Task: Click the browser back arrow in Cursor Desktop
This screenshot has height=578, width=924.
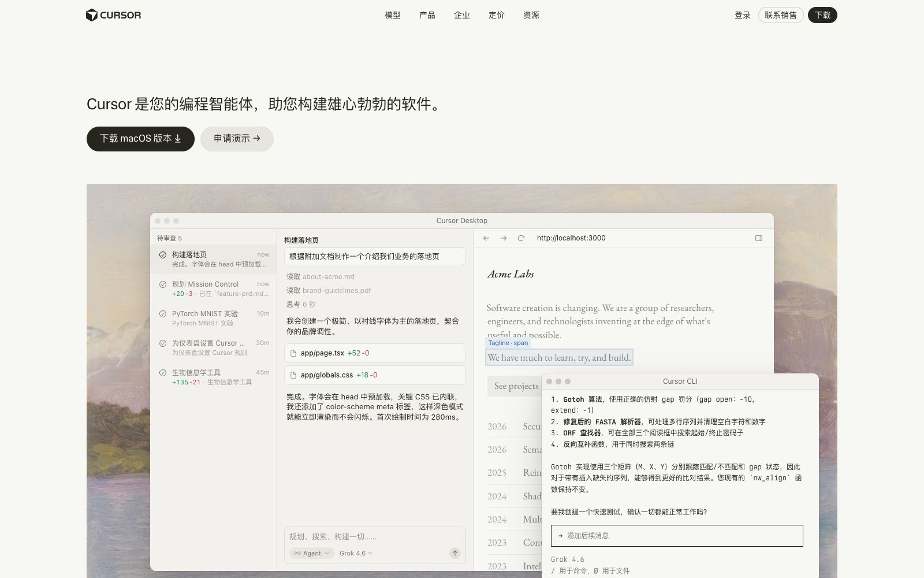Action: click(486, 238)
